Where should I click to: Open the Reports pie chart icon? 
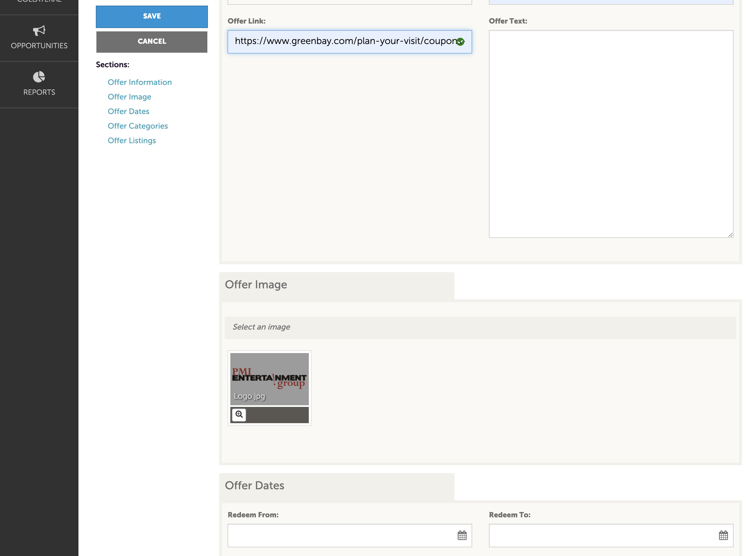coord(39,77)
